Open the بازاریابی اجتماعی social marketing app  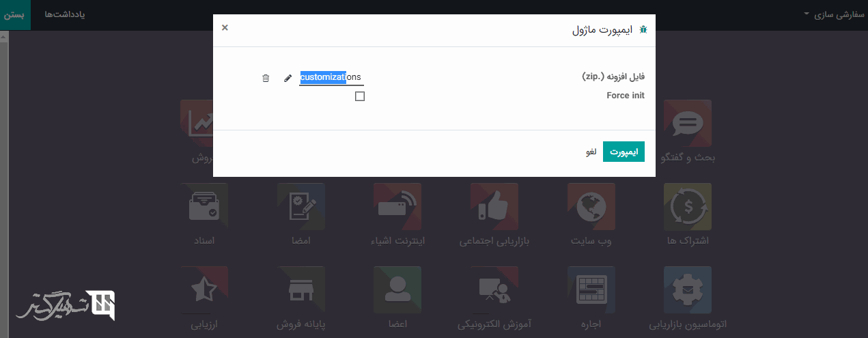[494, 206]
